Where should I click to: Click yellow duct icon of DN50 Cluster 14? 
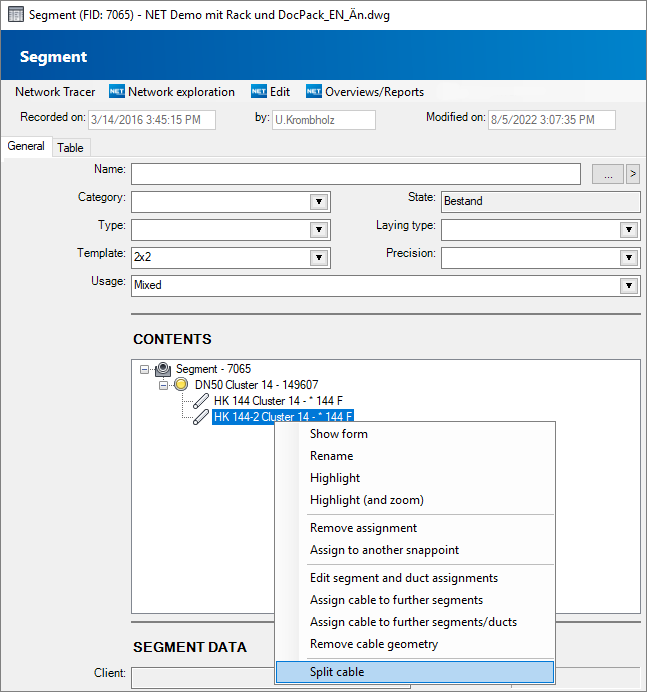pos(181,384)
